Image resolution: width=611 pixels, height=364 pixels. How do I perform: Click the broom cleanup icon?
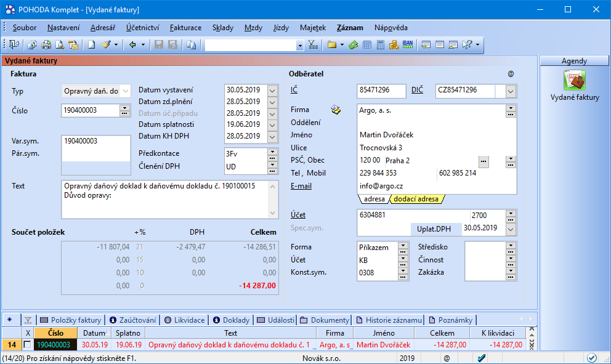click(106, 45)
